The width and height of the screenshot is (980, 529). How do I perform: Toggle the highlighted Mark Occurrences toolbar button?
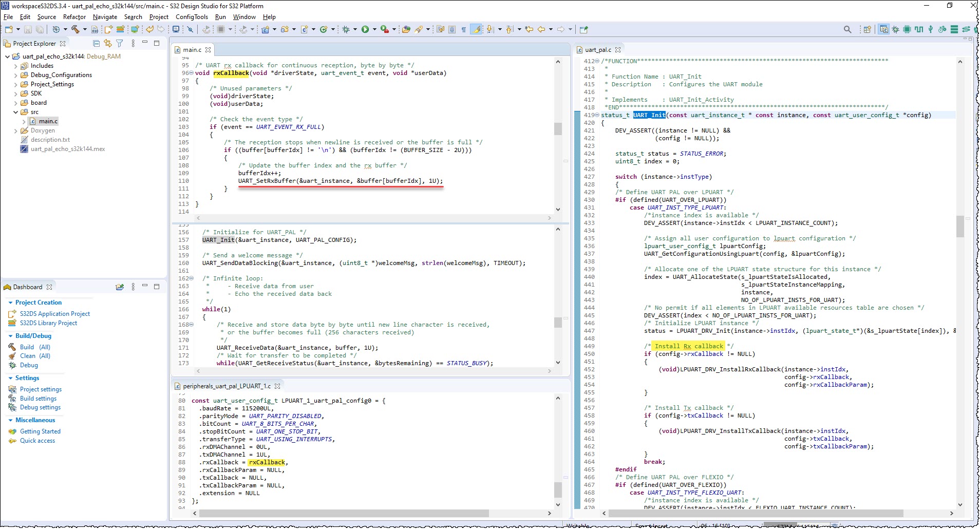pyautogui.click(x=477, y=29)
